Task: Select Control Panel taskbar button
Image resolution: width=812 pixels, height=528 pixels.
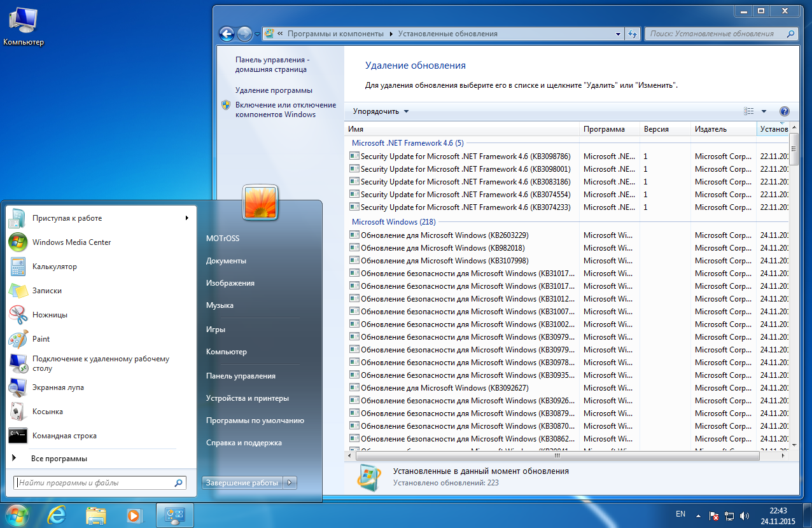Action: click(x=174, y=514)
